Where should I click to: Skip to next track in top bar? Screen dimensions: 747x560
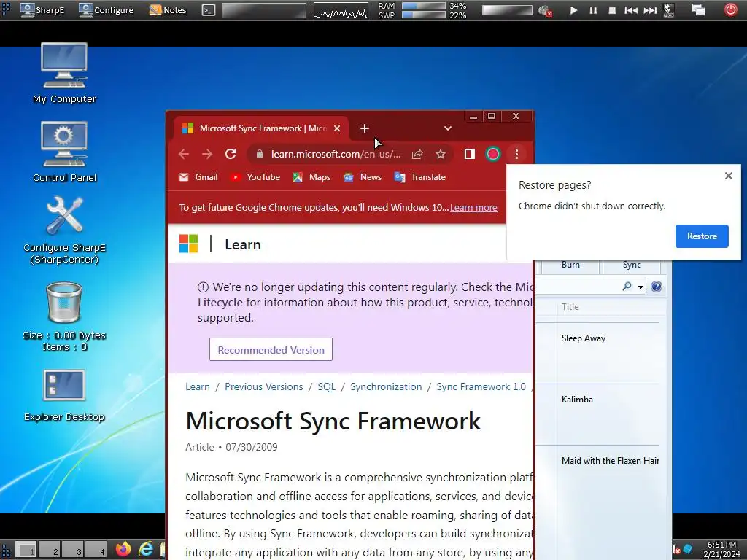(x=650, y=10)
